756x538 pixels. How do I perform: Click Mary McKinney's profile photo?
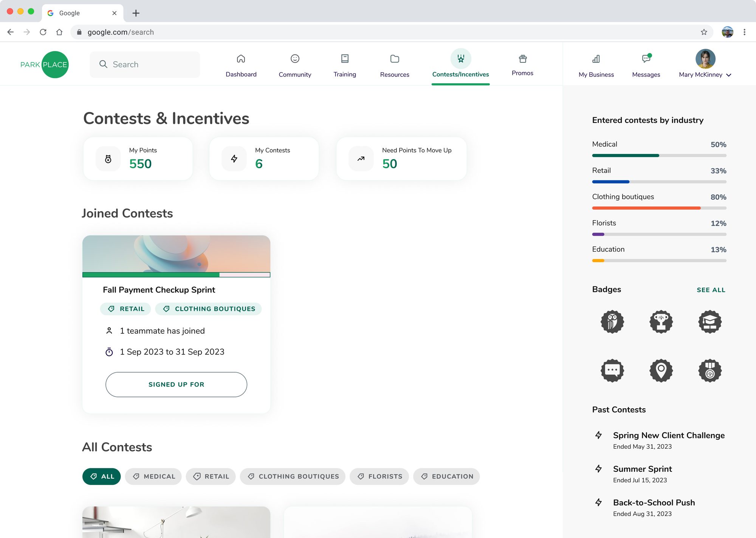coord(705,59)
